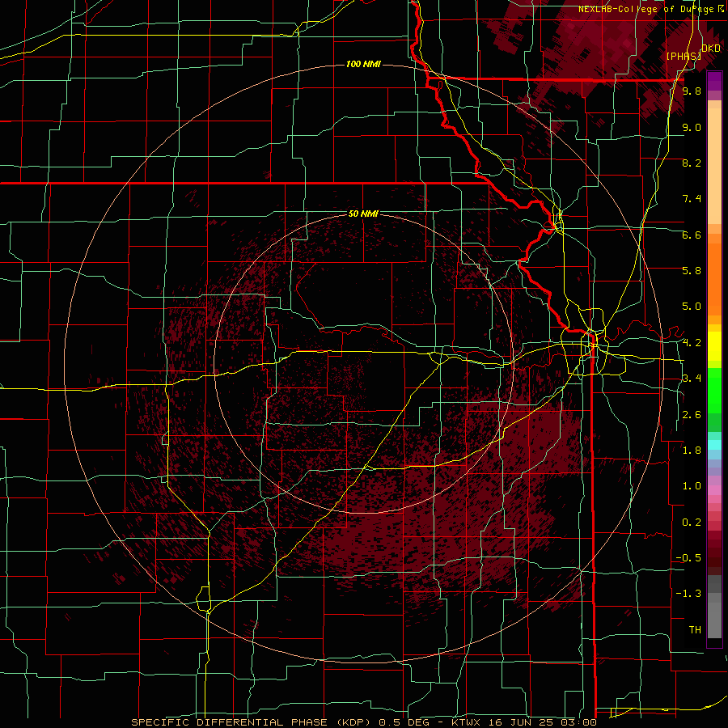This screenshot has width=728, height=728.
Task: Click the cyan color band
Action: (x=714, y=445)
